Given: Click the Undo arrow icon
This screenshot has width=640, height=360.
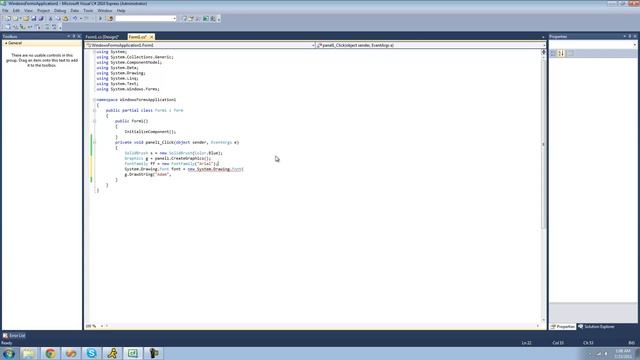Looking at the screenshot, I should click(x=75, y=19).
